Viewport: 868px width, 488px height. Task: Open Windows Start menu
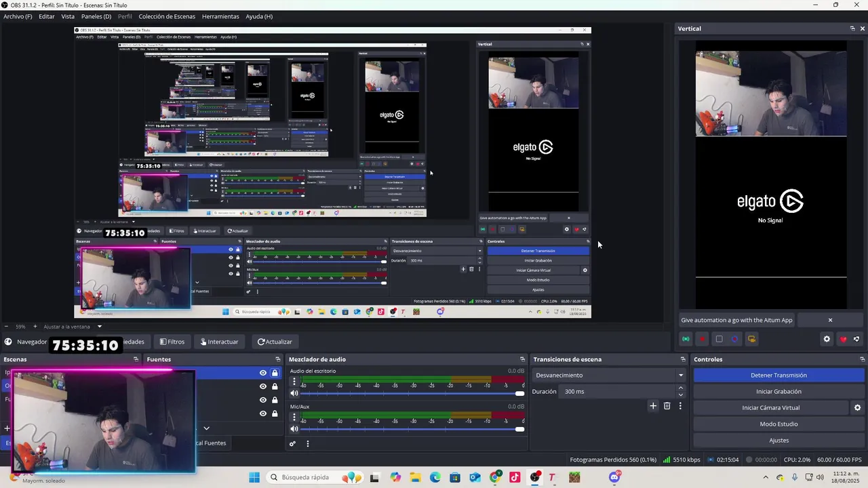coord(254,477)
